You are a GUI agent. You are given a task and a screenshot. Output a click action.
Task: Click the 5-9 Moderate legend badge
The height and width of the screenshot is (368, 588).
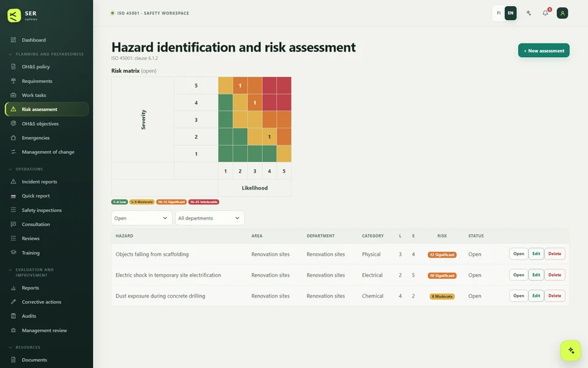pyautogui.click(x=141, y=202)
